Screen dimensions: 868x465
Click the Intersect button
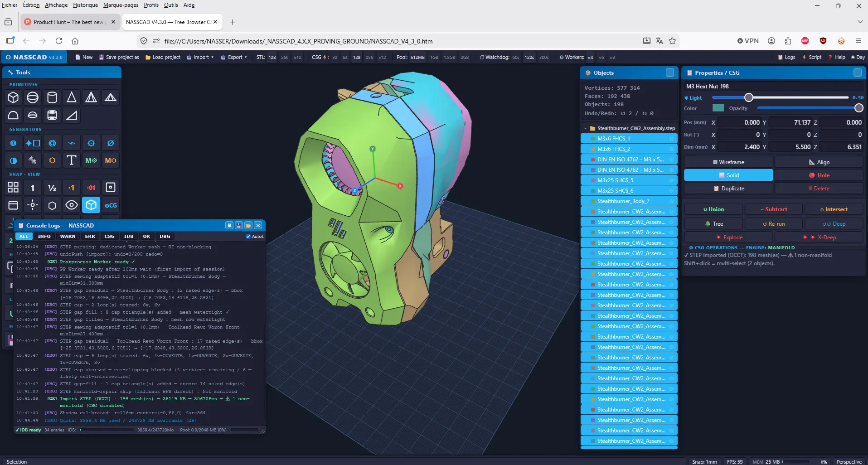(834, 209)
